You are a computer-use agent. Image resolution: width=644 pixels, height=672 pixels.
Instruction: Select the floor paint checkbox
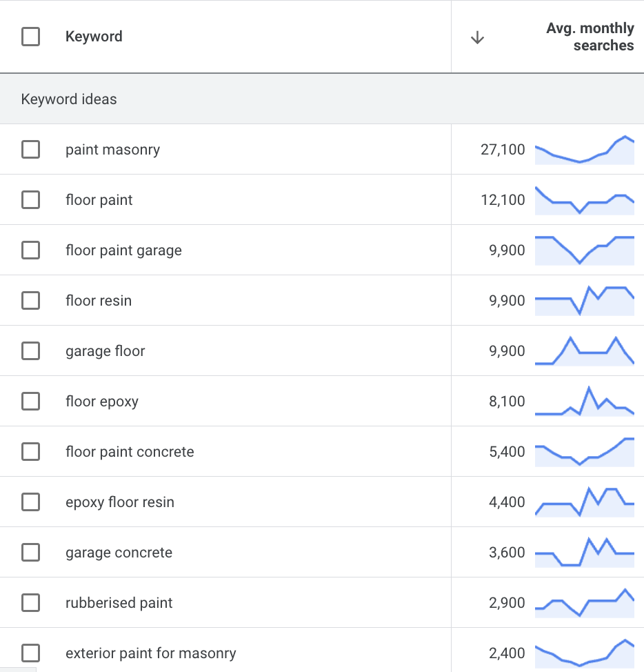(30, 200)
